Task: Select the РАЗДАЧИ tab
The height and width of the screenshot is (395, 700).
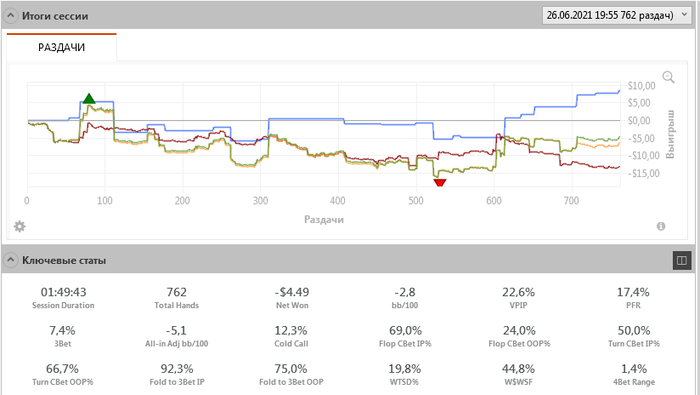Action: (61, 47)
